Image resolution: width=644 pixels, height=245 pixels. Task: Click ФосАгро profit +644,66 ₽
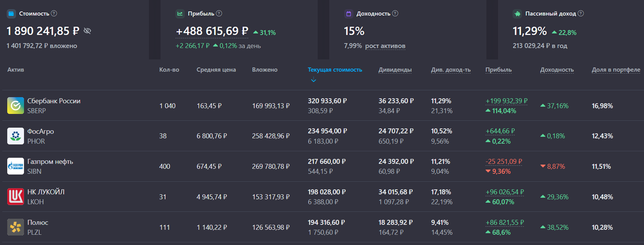point(500,131)
